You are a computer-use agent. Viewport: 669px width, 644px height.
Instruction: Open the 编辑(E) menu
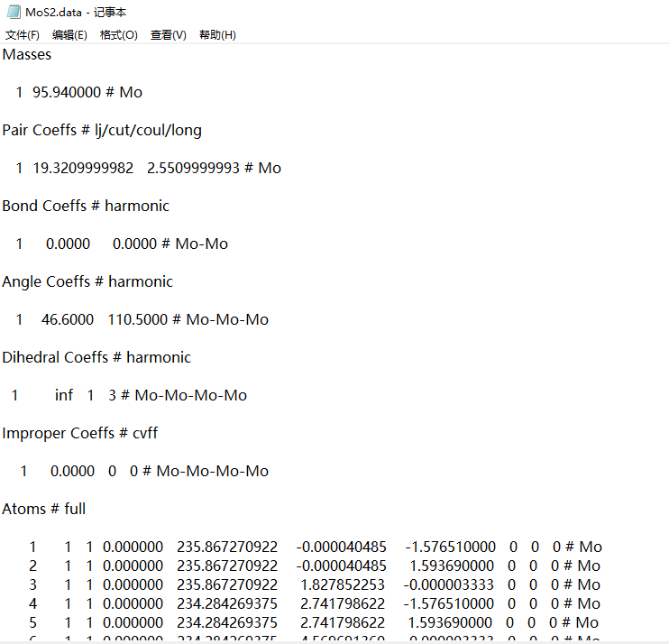pos(69,35)
